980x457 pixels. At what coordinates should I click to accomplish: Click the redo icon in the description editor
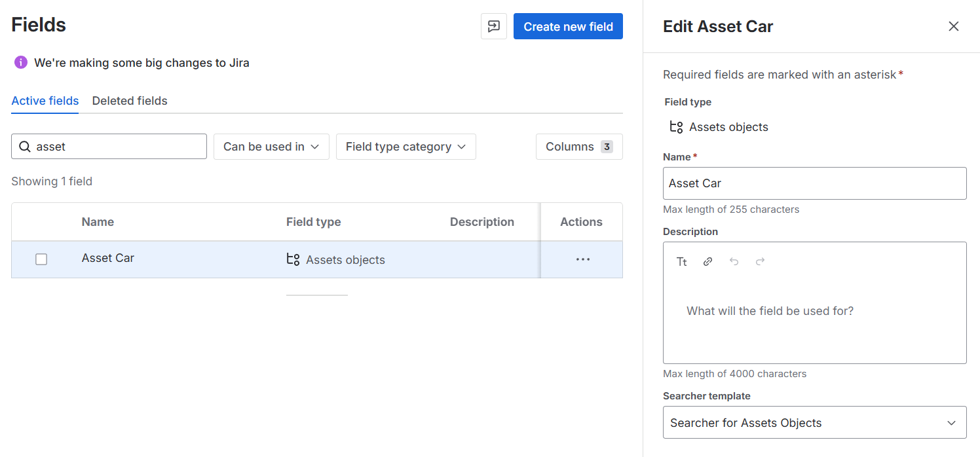(x=760, y=262)
